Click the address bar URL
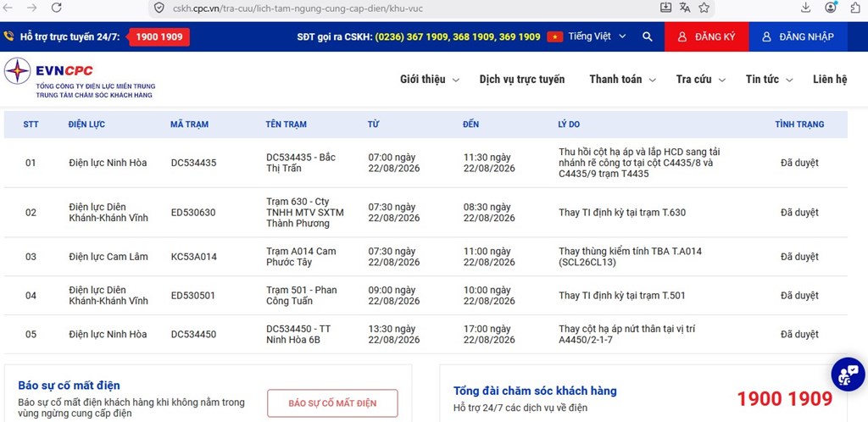 297,8
